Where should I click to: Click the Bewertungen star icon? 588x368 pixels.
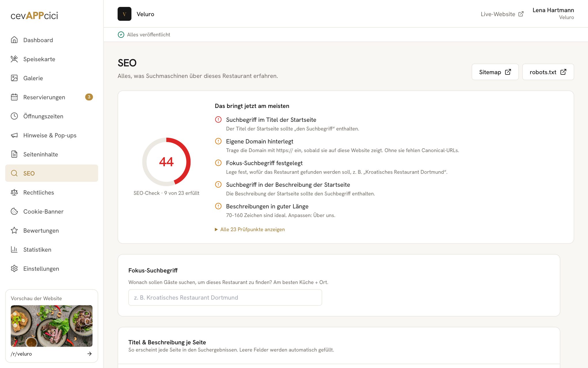[x=14, y=230]
